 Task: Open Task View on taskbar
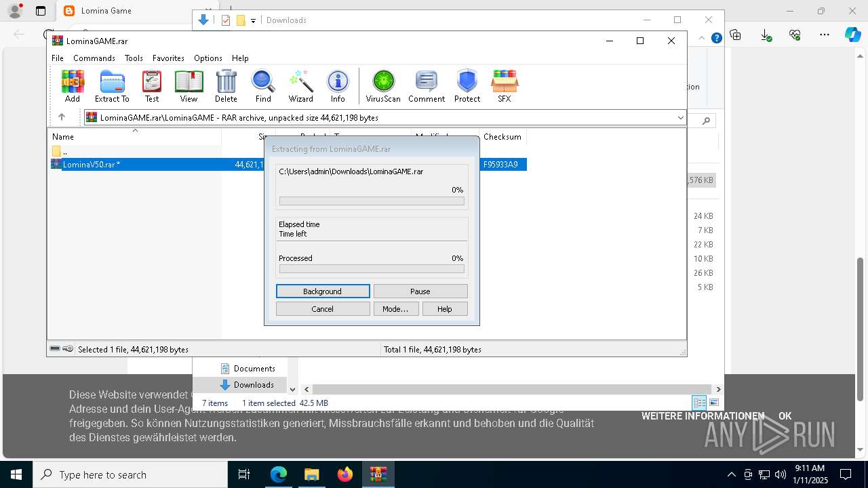(244, 474)
